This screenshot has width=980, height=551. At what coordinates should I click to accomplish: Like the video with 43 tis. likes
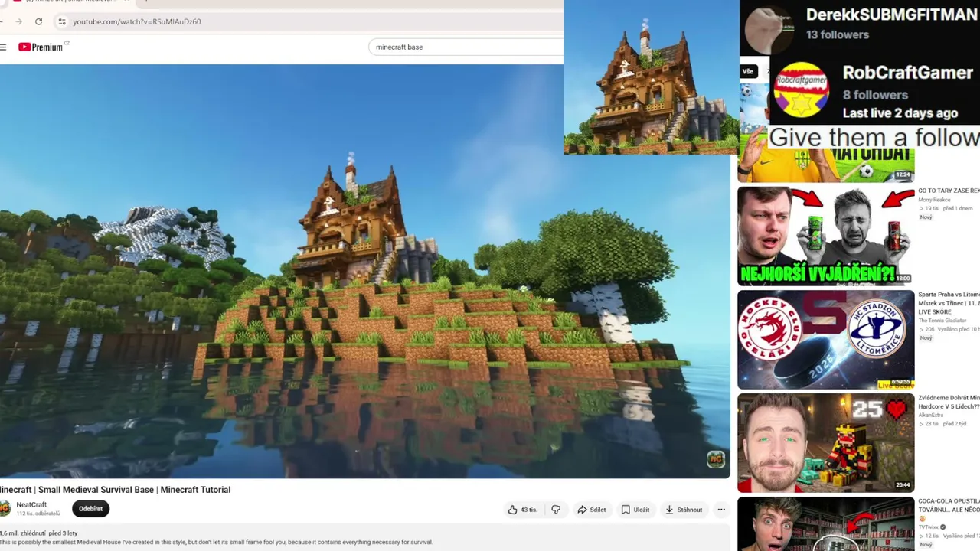coord(523,510)
